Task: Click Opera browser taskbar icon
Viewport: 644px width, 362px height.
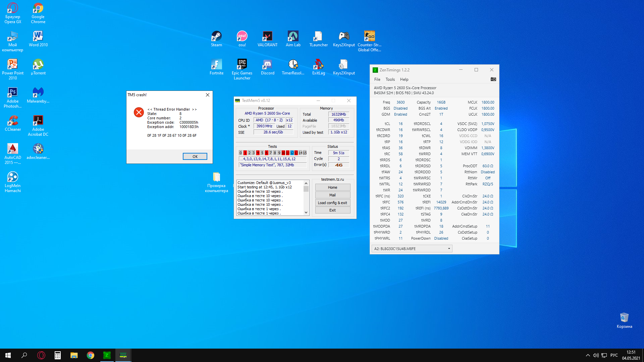Action: click(41, 355)
